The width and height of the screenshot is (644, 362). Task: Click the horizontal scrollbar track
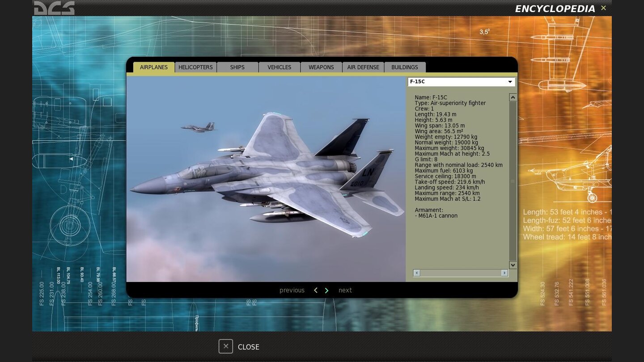[x=461, y=273]
